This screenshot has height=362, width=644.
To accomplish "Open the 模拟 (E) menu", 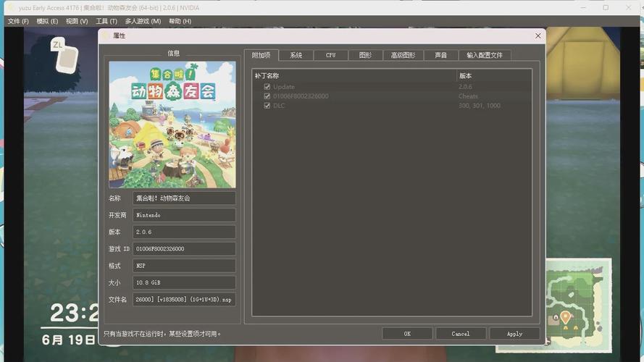I will [47, 21].
